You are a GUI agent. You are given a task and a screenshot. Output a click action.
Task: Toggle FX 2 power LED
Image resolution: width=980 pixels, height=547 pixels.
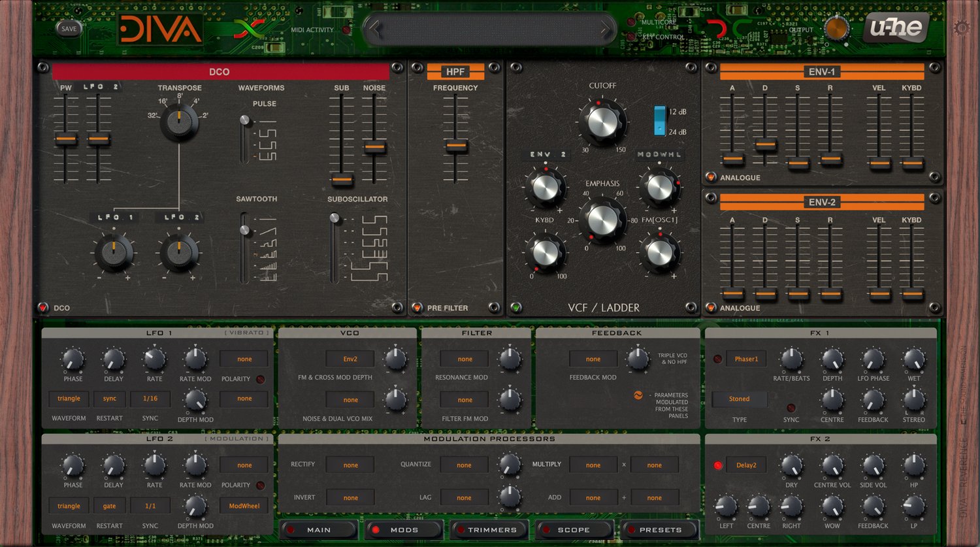tap(717, 465)
